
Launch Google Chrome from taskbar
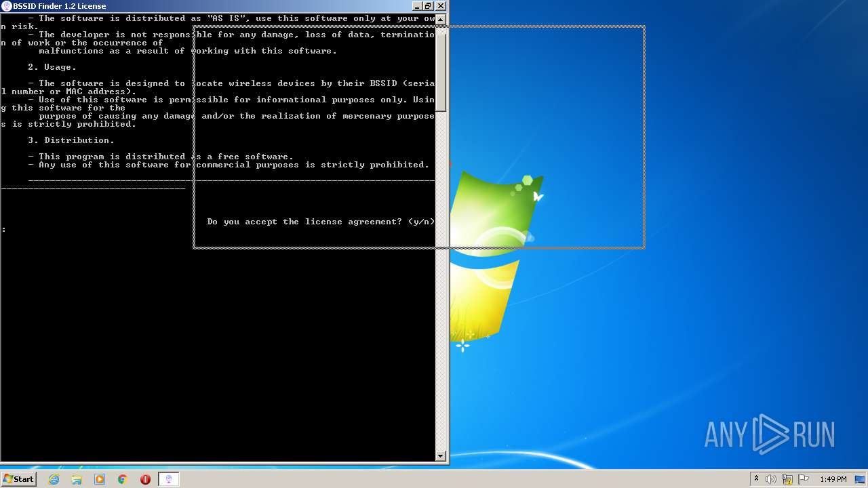123,479
